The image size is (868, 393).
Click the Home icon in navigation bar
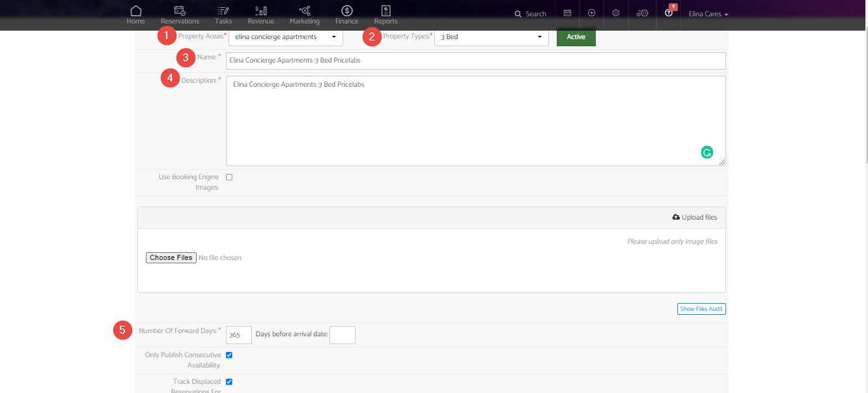pyautogui.click(x=135, y=11)
